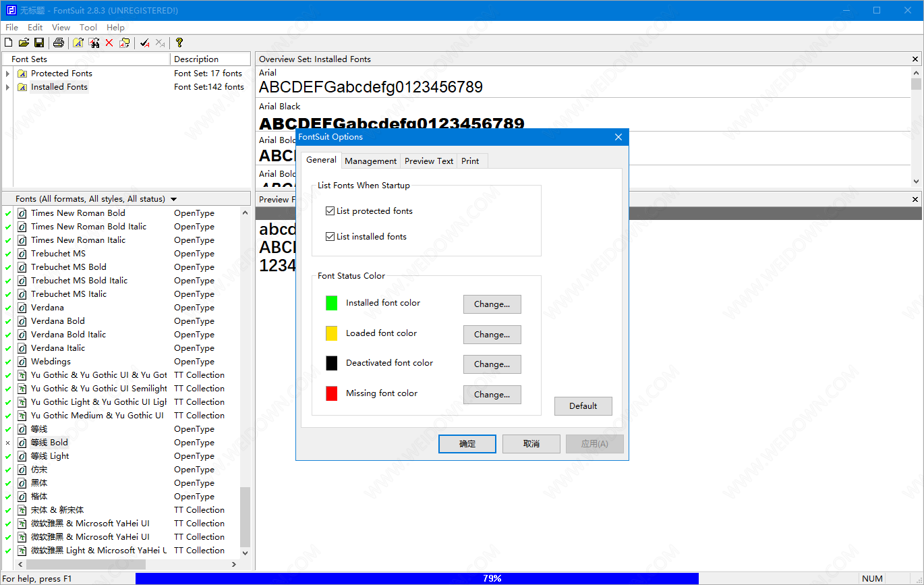Click the Overview pane scroll up arrow
Screen dimensions: 924x585
pyautogui.click(x=916, y=72)
